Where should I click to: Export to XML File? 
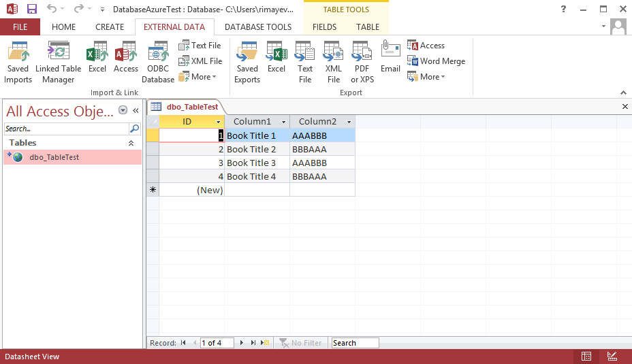333,63
